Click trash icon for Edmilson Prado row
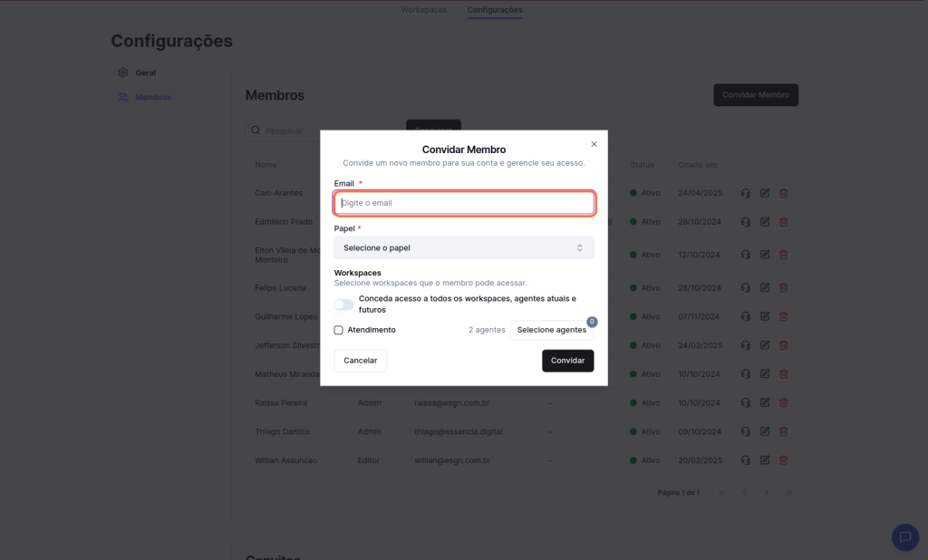The width and height of the screenshot is (928, 560). point(784,222)
